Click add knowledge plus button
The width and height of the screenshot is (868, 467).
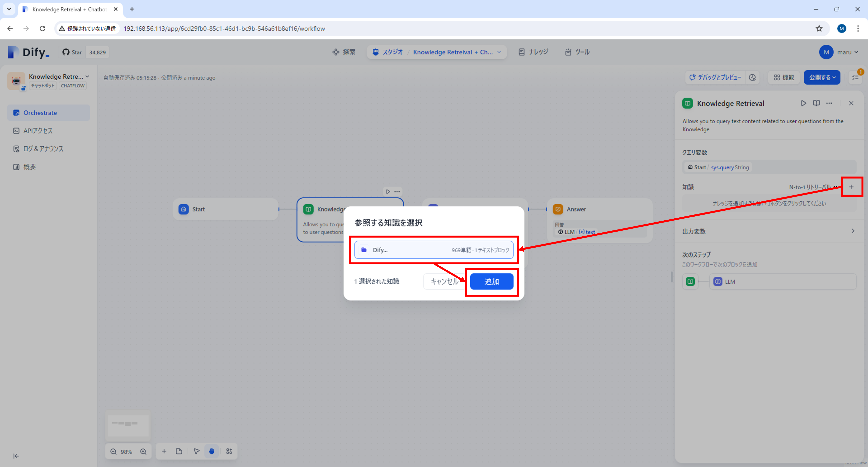click(851, 187)
